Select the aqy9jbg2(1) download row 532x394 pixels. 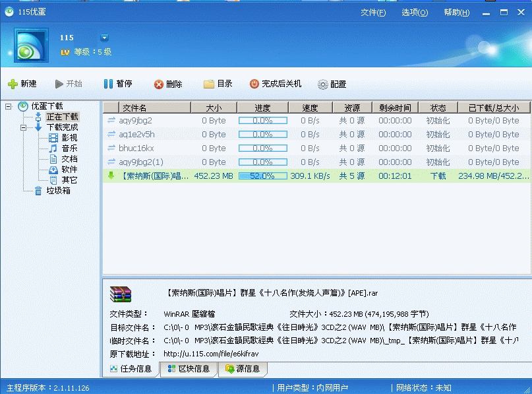[316, 162]
